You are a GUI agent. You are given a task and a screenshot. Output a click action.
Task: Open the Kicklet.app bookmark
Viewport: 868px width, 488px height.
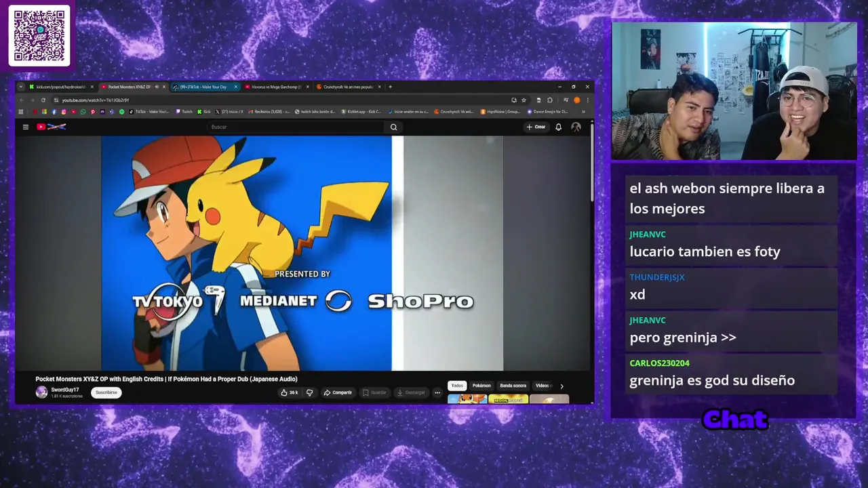(361, 111)
